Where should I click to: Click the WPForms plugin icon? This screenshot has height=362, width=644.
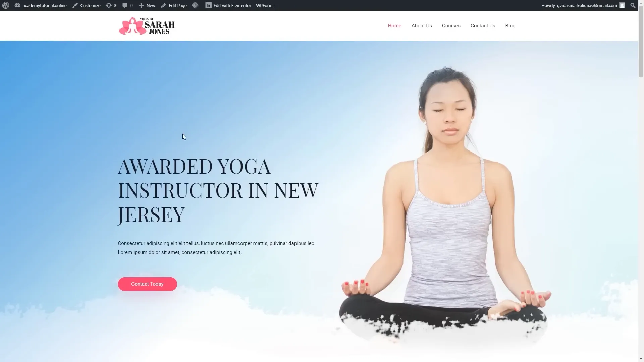point(265,5)
